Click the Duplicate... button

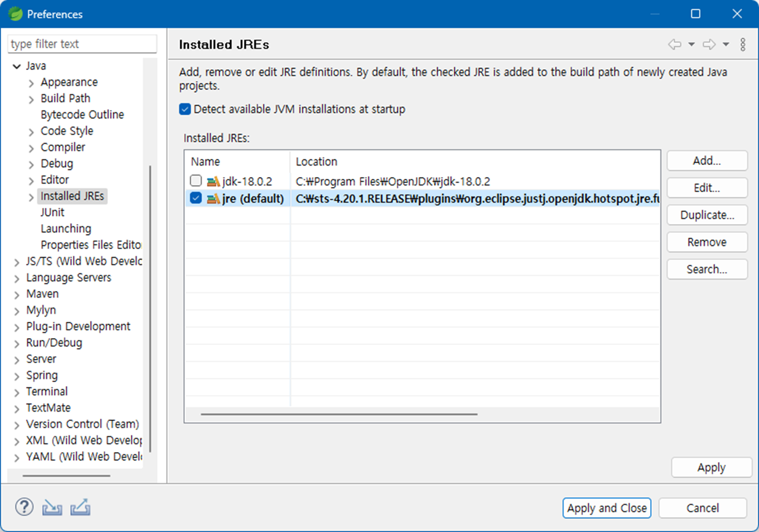707,215
